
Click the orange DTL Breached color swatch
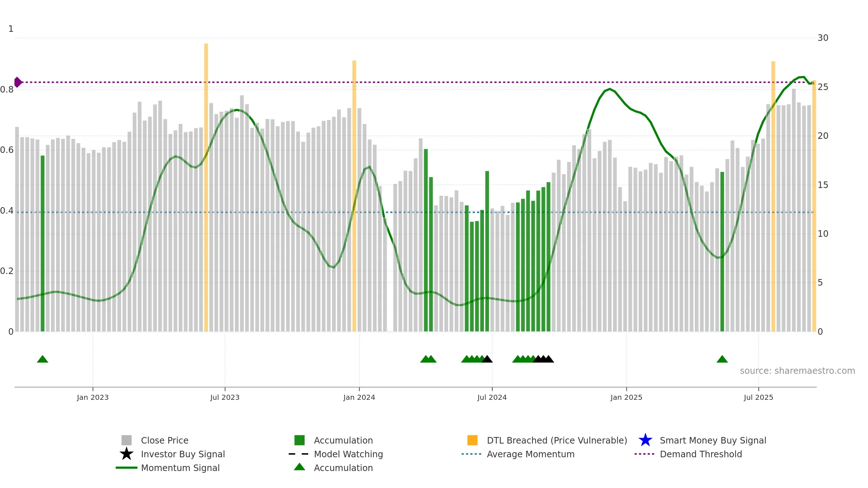(x=472, y=440)
